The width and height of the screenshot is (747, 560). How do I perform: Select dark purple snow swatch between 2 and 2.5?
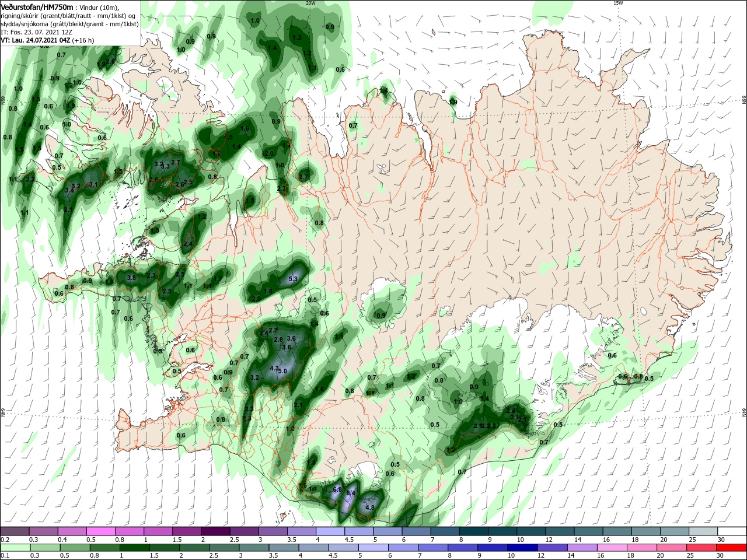coord(215,531)
